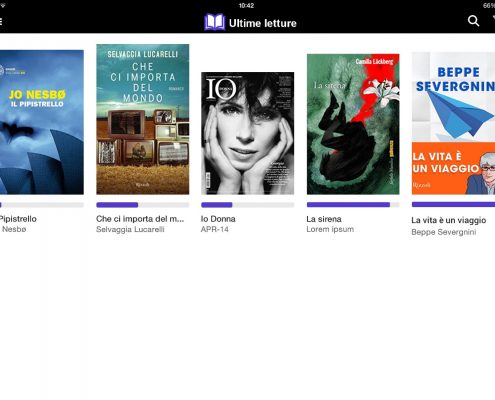
Task: Tap the battery percentage indicator
Action: (489, 6)
